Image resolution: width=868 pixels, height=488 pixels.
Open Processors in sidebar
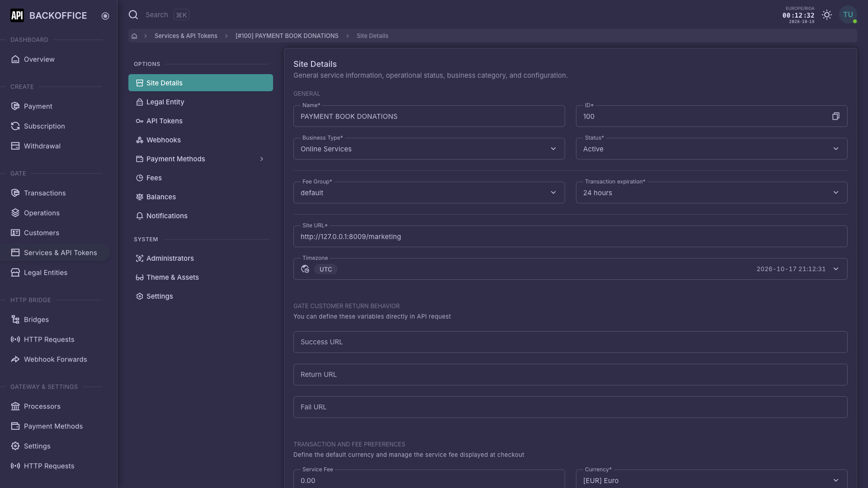pos(55,406)
